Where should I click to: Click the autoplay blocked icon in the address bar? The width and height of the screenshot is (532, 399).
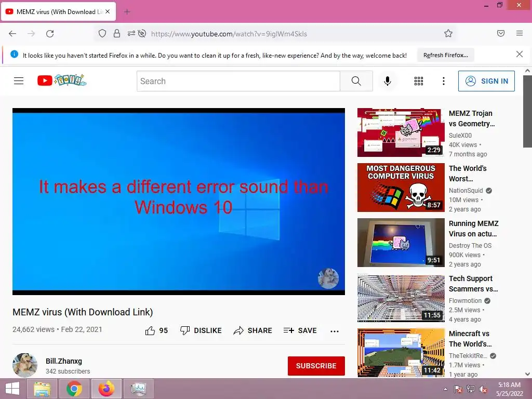142,34
